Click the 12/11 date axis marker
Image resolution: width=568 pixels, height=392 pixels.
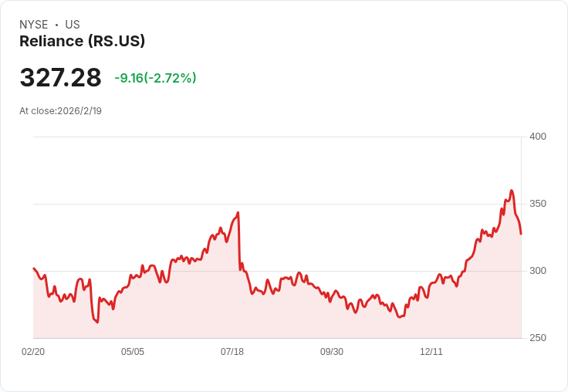pyautogui.click(x=431, y=352)
